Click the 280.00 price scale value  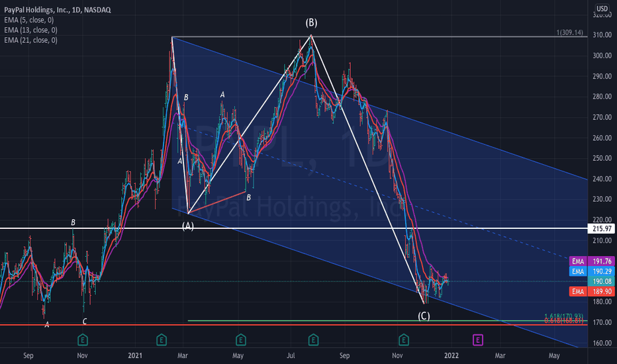602,97
